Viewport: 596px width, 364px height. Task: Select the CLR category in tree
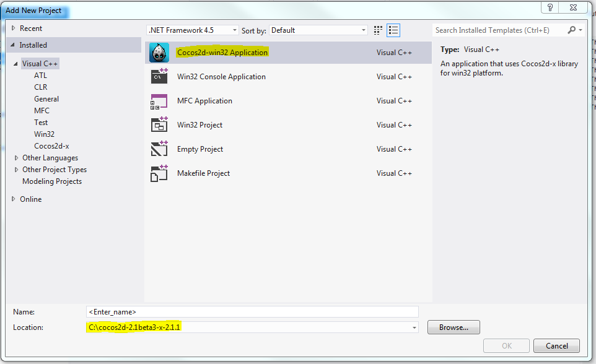[x=41, y=87]
